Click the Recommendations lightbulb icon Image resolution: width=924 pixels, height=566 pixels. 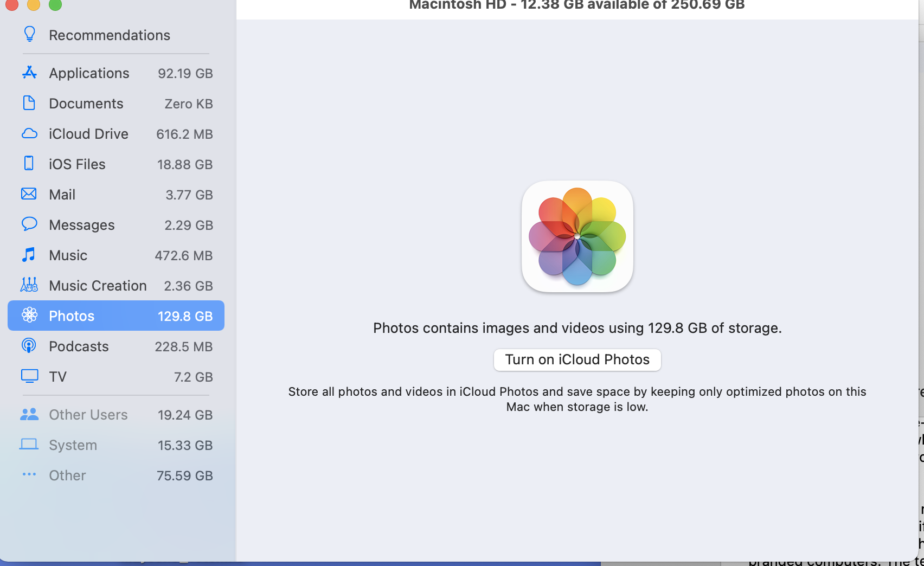[30, 35]
